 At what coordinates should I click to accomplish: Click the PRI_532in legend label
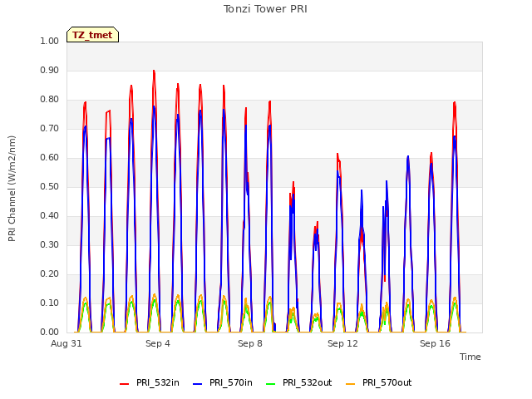[158, 382]
